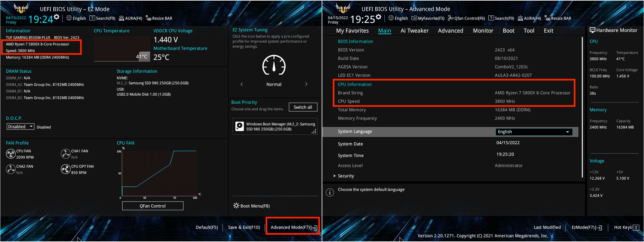644x242 pixels.
Task: Load Default(F5) settings in EZ Mode
Action: 207,227
